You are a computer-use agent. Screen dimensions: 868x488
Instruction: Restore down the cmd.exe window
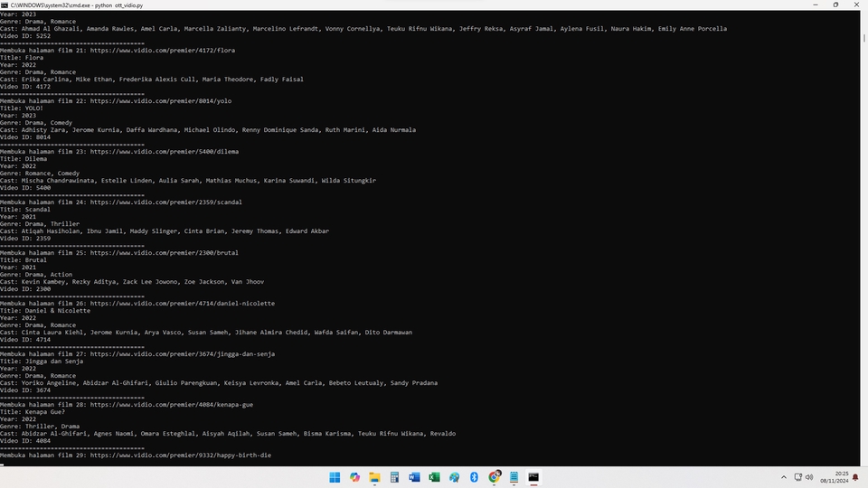835,5
